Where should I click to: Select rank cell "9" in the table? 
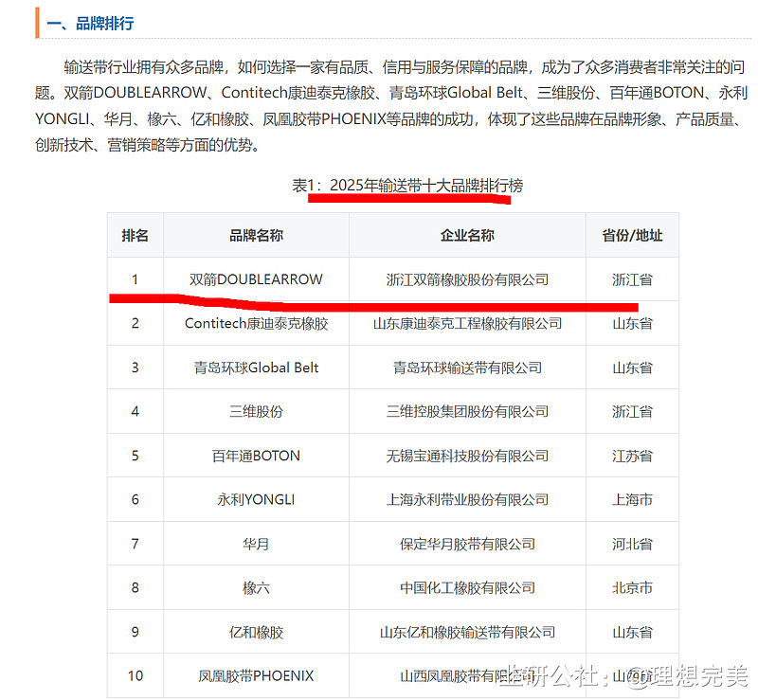(x=135, y=632)
